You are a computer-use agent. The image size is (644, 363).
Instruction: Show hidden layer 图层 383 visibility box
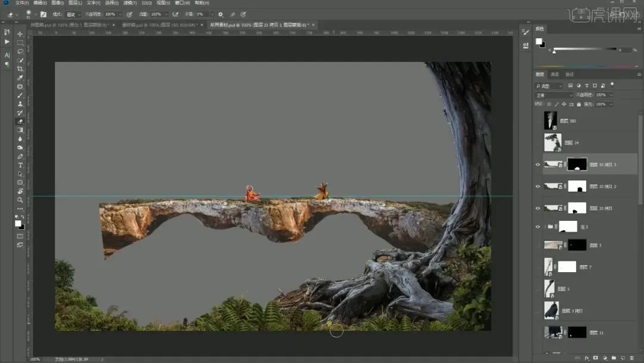(538, 121)
